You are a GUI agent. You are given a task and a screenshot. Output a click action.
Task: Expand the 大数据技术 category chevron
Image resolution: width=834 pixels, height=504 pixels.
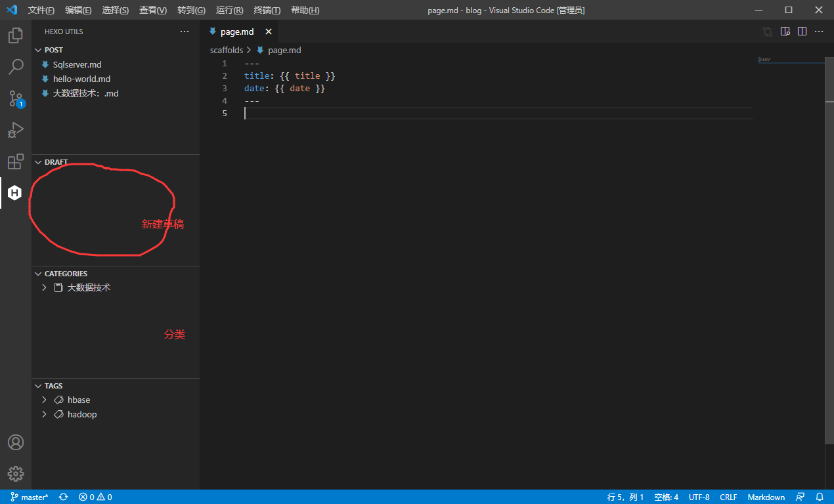(44, 287)
